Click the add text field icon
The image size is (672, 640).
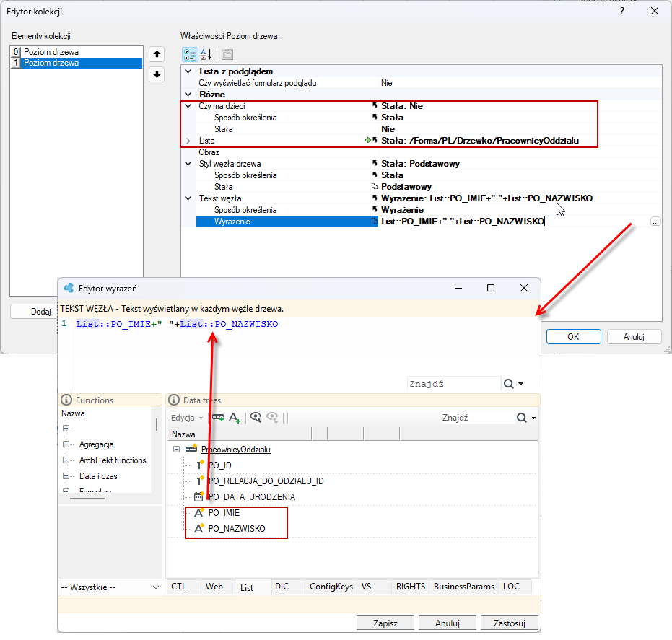(235, 417)
